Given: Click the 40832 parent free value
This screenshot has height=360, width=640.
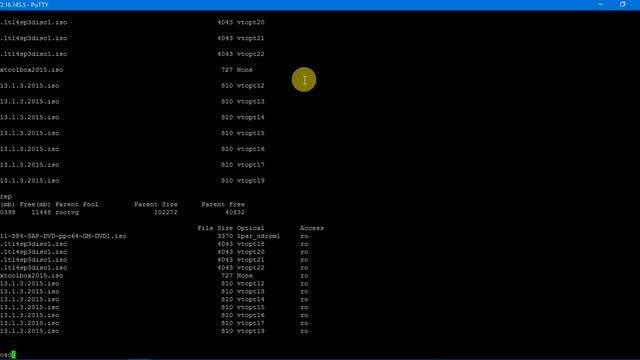Looking at the screenshot, I should [x=235, y=212].
